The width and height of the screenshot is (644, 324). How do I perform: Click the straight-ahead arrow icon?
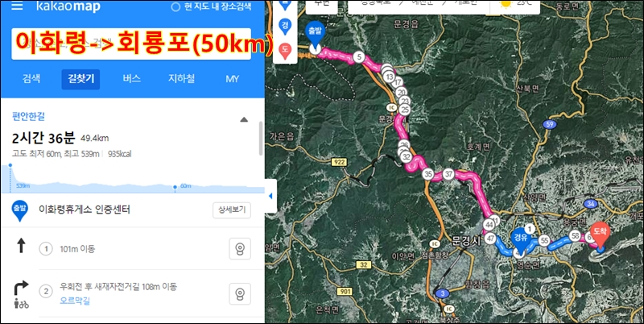tap(21, 246)
